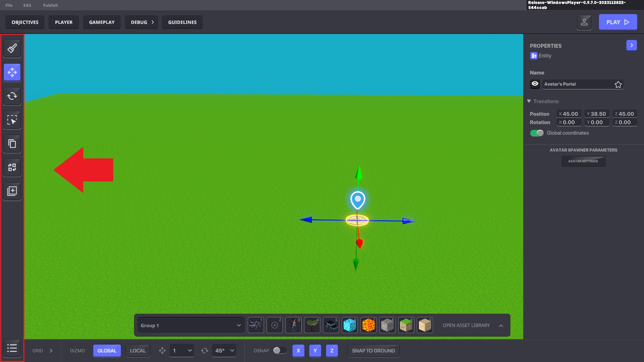Enable the OSNAP toggle
Viewport: 644px width, 362px height.
(280, 350)
